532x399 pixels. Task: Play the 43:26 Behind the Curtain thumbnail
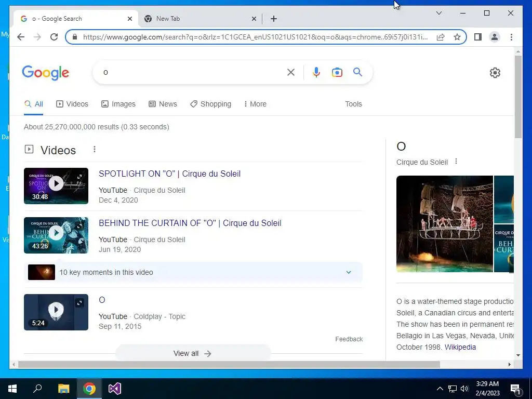[56, 235]
